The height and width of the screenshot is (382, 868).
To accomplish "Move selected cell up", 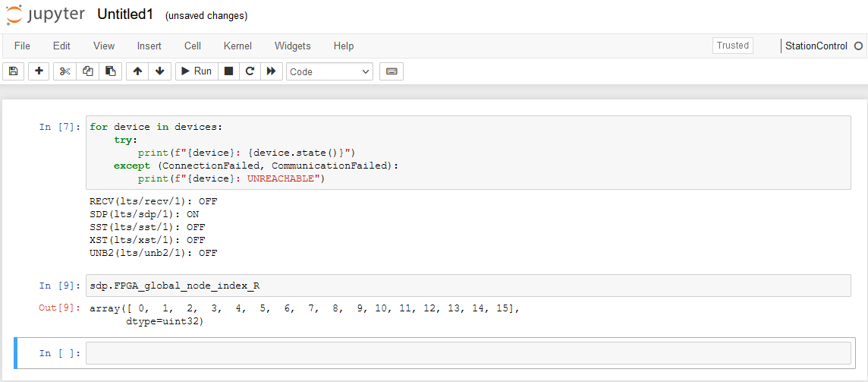I will [137, 71].
